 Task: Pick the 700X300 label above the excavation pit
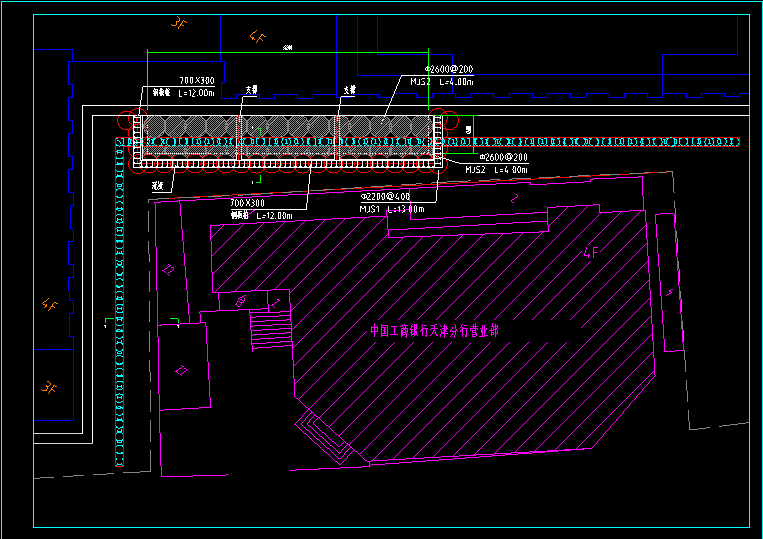(197, 80)
